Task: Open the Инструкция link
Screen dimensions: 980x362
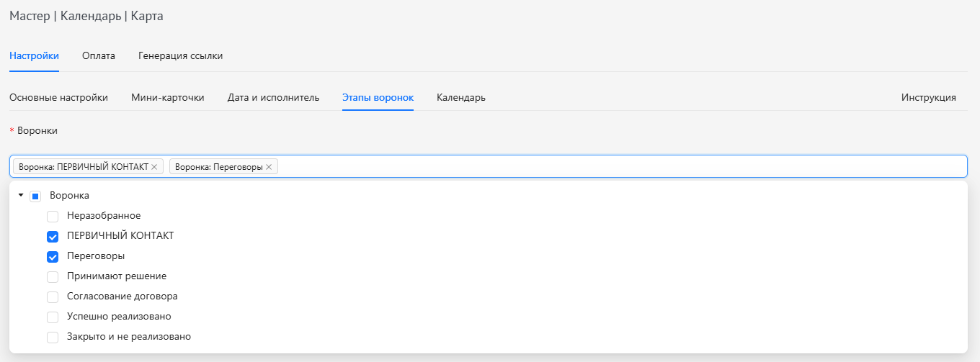Action: point(928,98)
